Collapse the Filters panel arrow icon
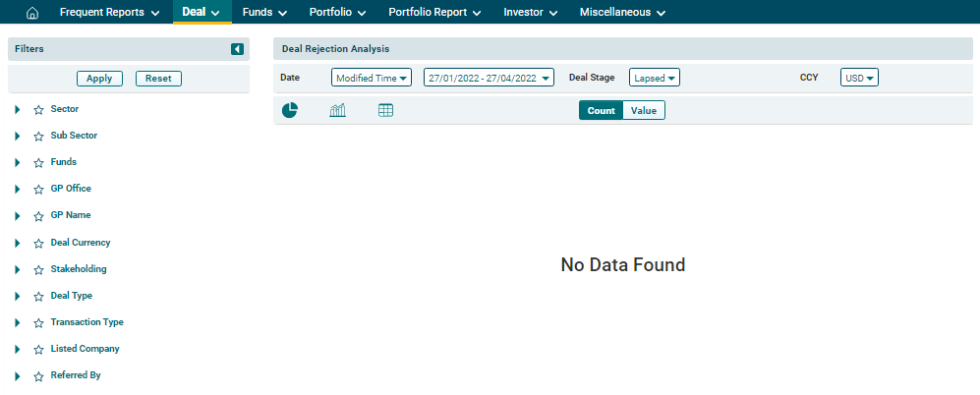Screen dimensions: 980x395 237,49
